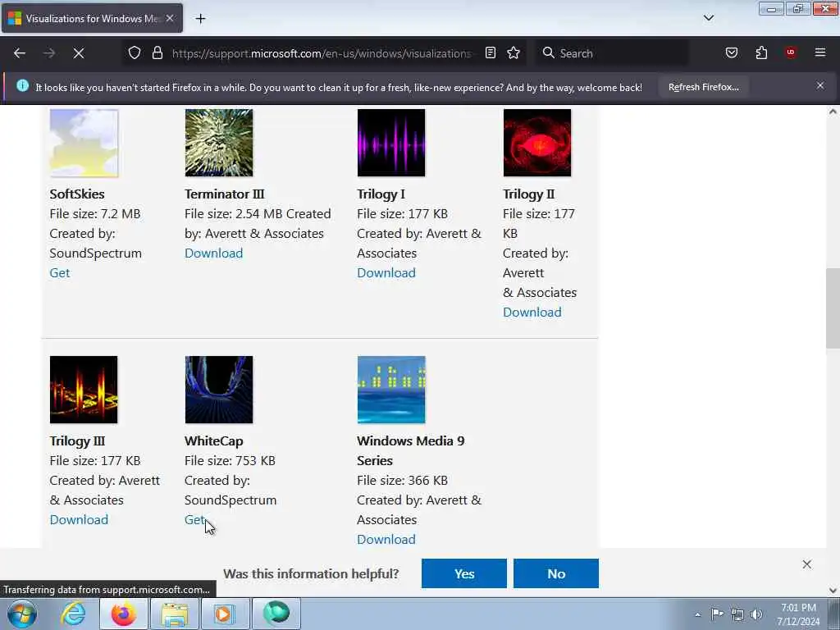Click the Action Center flag tray icon

pos(717,614)
